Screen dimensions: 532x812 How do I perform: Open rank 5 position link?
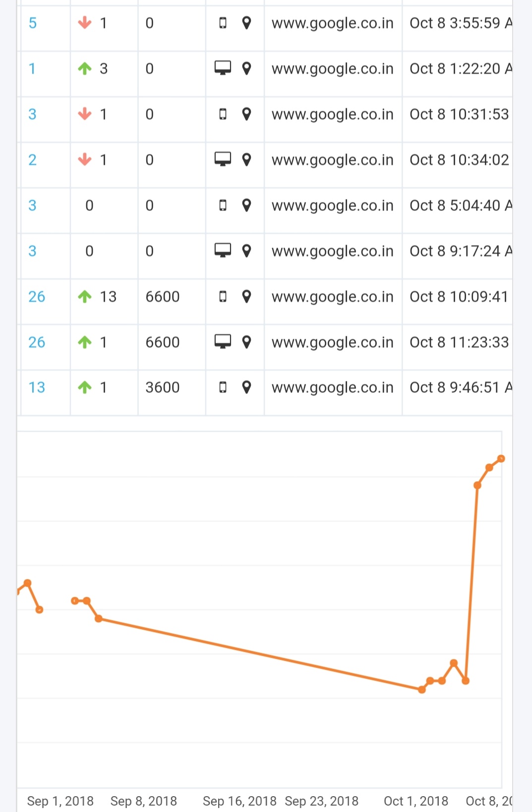point(33,23)
